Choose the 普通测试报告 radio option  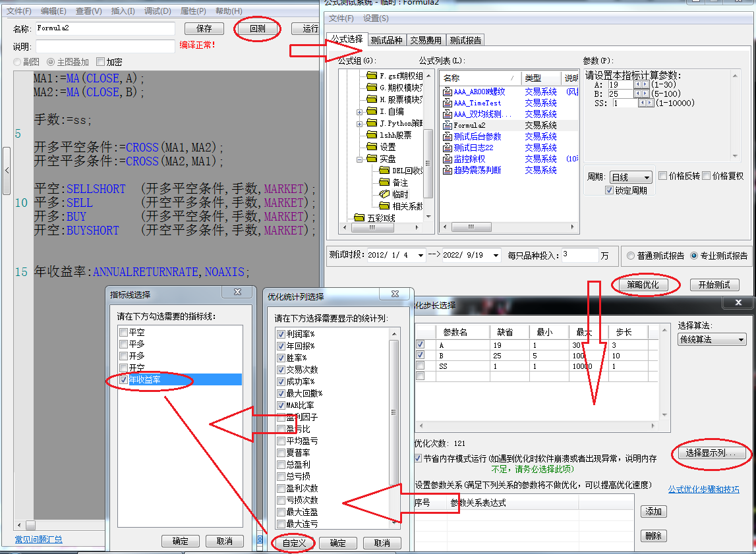(x=631, y=256)
